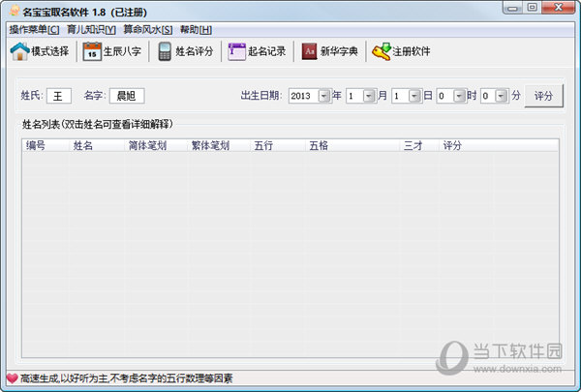Close the 名宝宝取名软件 window
The image size is (581, 392).
point(559,8)
